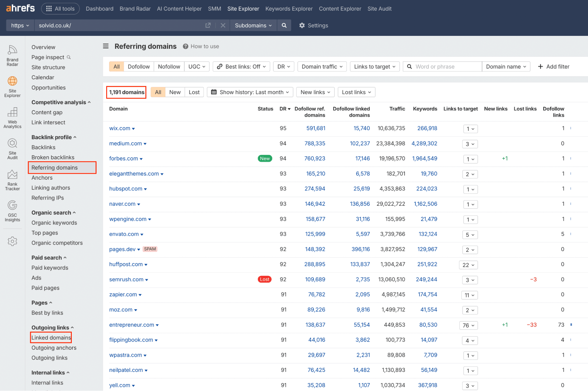Enable the Nofollow backlinks filter
This screenshot has width=588, height=391.
pyautogui.click(x=169, y=66)
